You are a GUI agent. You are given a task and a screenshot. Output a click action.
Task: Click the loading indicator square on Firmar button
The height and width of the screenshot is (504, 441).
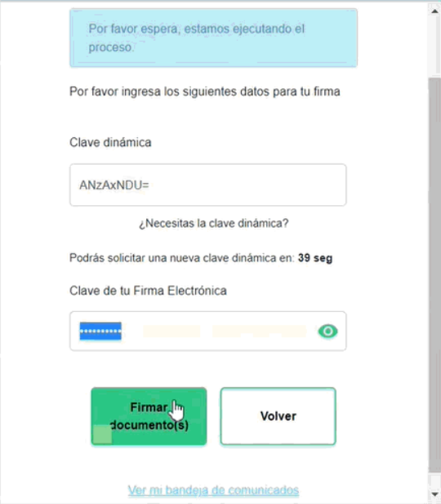(x=102, y=435)
